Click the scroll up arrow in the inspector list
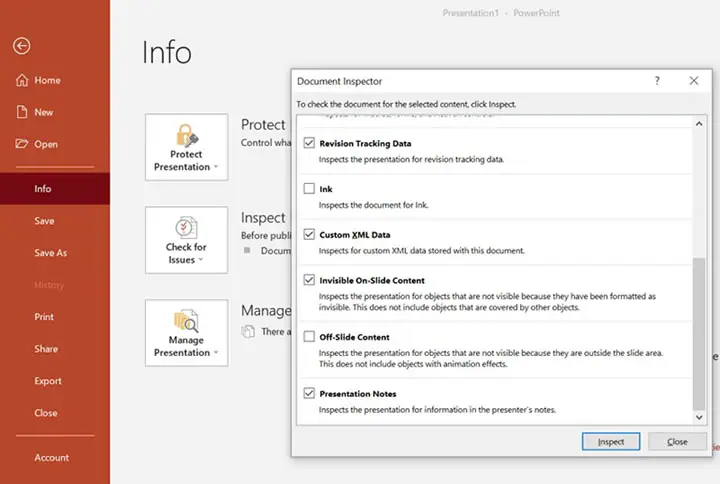The image size is (720, 484). point(699,124)
